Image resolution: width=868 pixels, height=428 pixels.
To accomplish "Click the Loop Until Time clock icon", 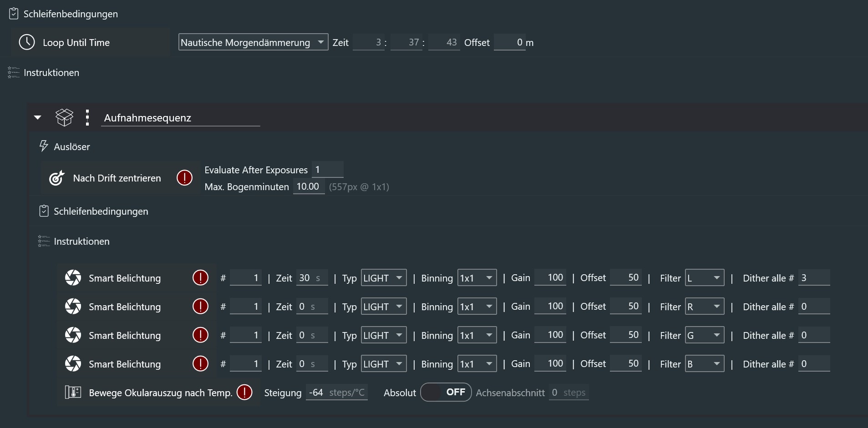I will pyautogui.click(x=27, y=42).
